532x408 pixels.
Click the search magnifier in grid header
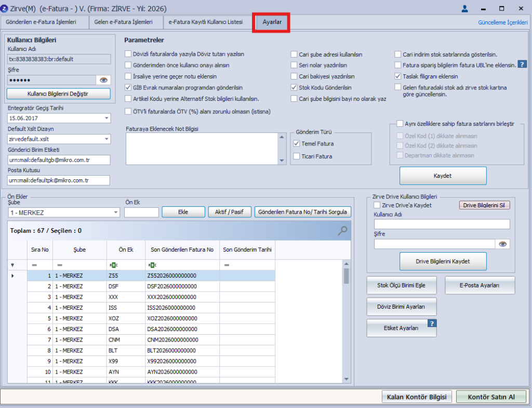point(342,231)
